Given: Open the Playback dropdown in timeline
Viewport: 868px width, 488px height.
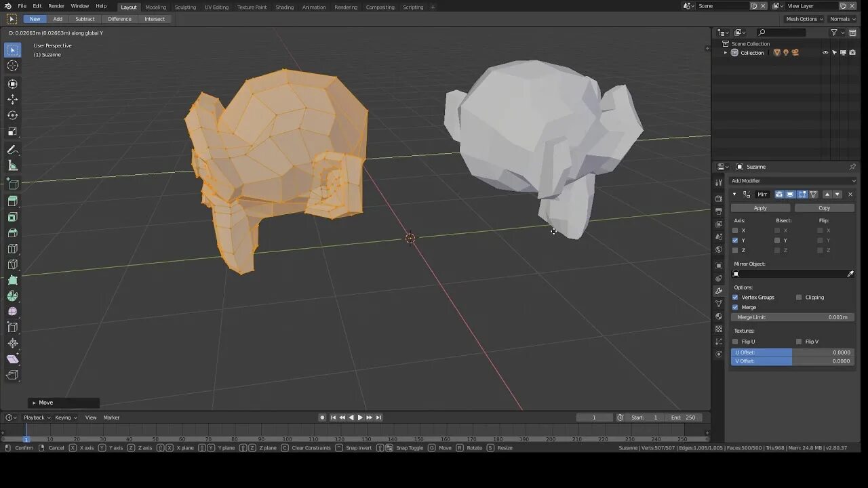Looking at the screenshot, I should 37,418.
